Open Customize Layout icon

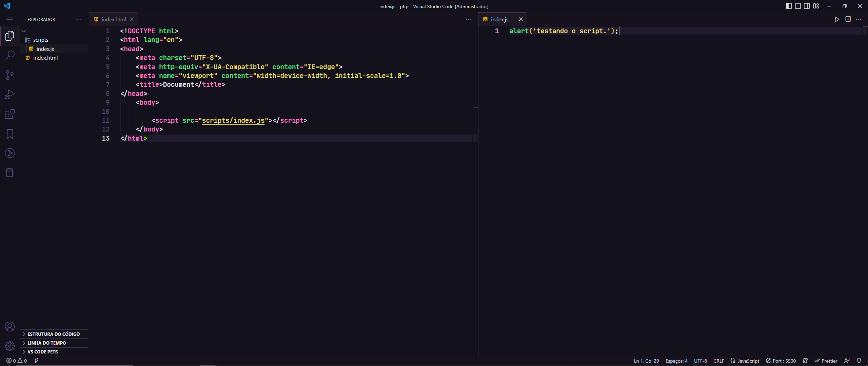tap(816, 6)
